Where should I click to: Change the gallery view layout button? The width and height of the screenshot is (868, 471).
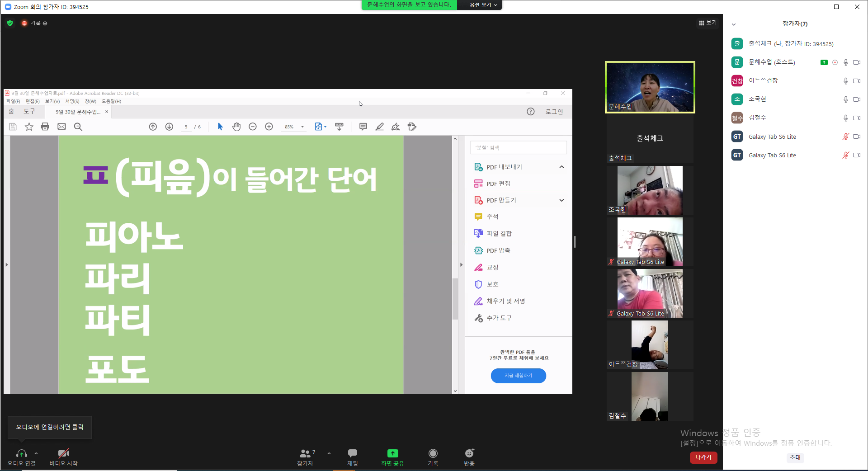pyautogui.click(x=708, y=23)
